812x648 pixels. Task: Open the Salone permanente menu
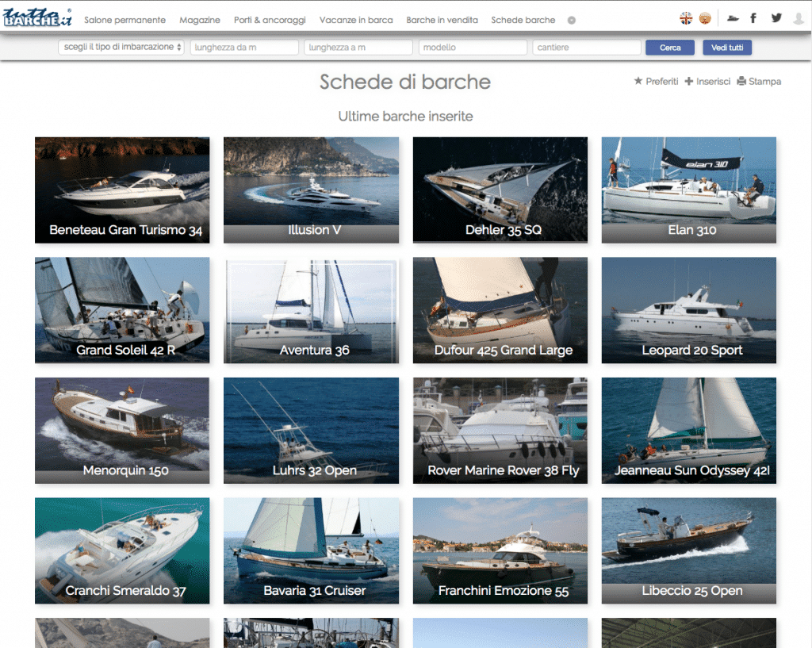tap(124, 20)
